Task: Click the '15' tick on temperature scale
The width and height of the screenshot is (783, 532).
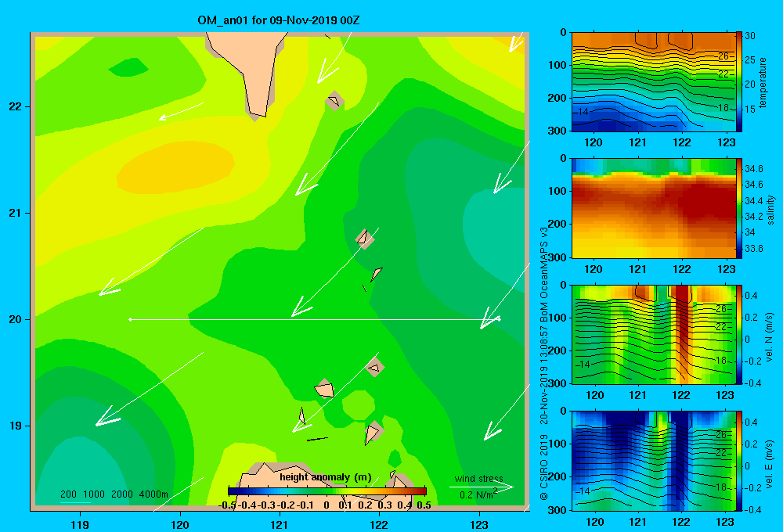Action: pyautogui.click(x=750, y=110)
